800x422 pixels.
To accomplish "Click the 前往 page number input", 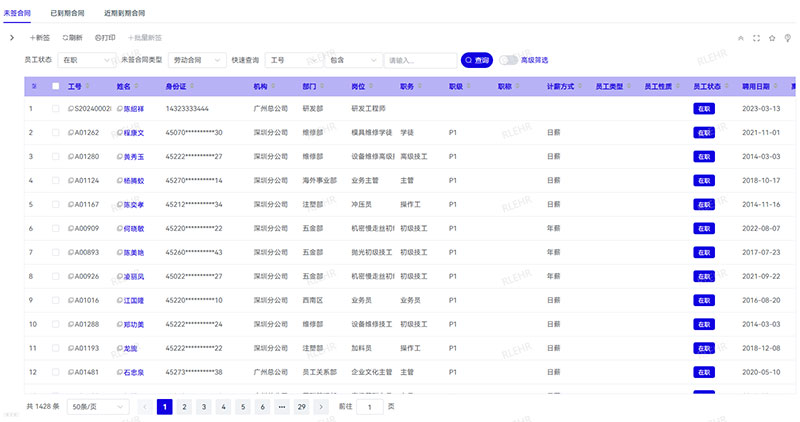I will click(x=370, y=407).
